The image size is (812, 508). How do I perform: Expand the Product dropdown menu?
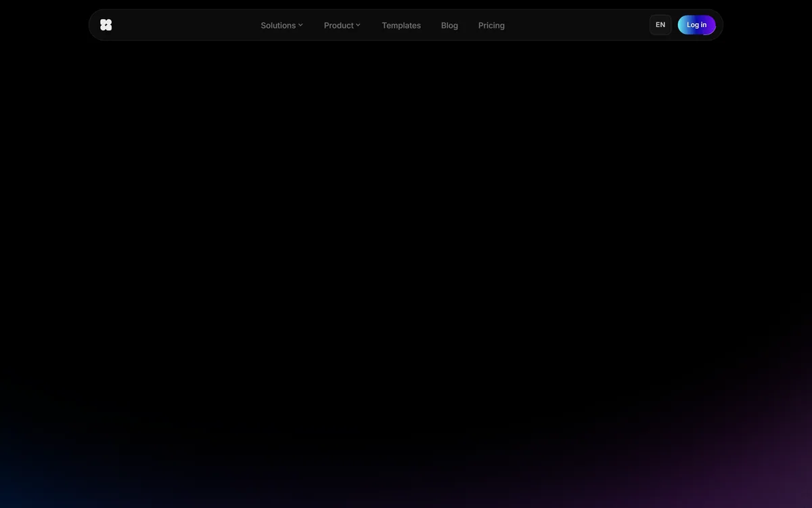tap(342, 25)
